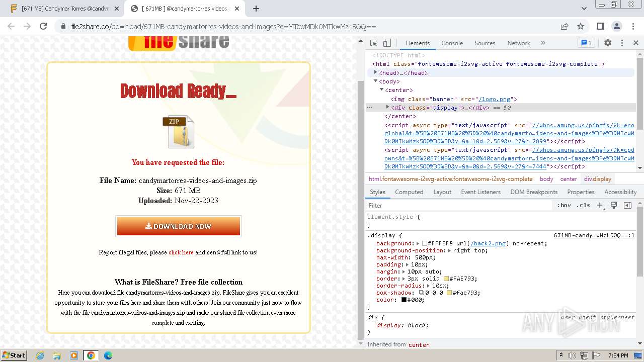The width and height of the screenshot is (644, 362).
Task: Focus the styles Filter input field
Action: coord(459,205)
